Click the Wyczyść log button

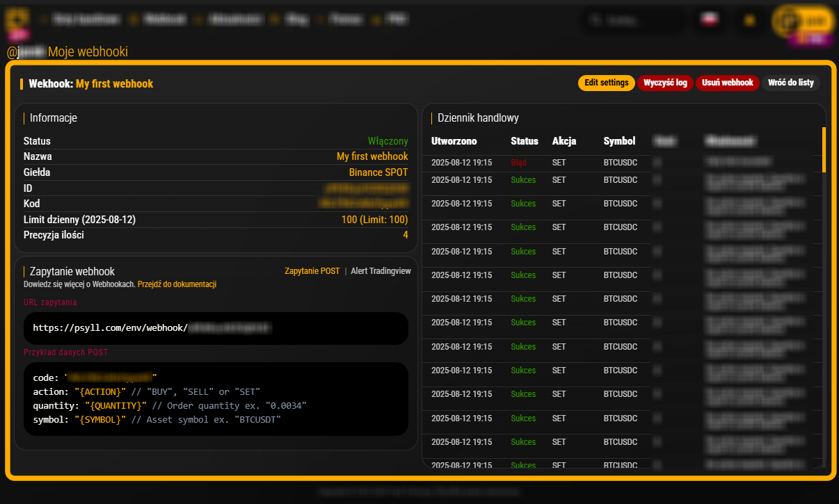click(x=665, y=83)
